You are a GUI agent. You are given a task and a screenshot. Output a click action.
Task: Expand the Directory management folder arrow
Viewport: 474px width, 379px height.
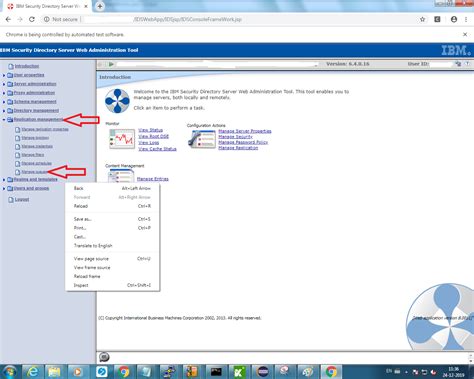(4, 111)
